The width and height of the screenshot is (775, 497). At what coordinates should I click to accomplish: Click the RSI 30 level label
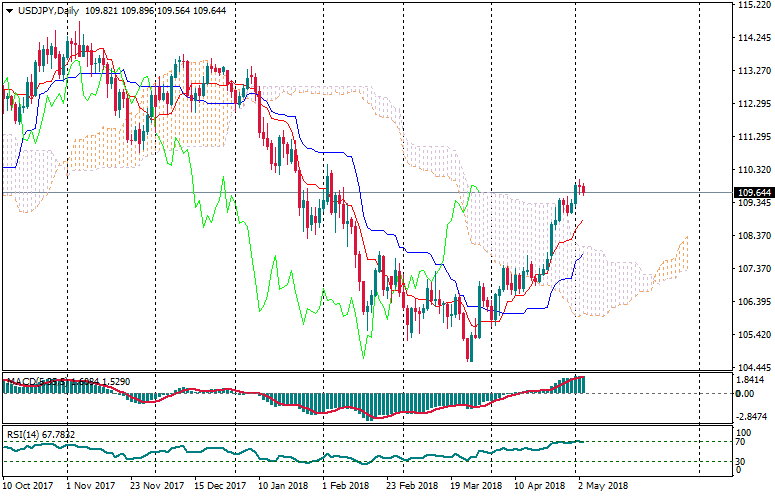[741, 461]
